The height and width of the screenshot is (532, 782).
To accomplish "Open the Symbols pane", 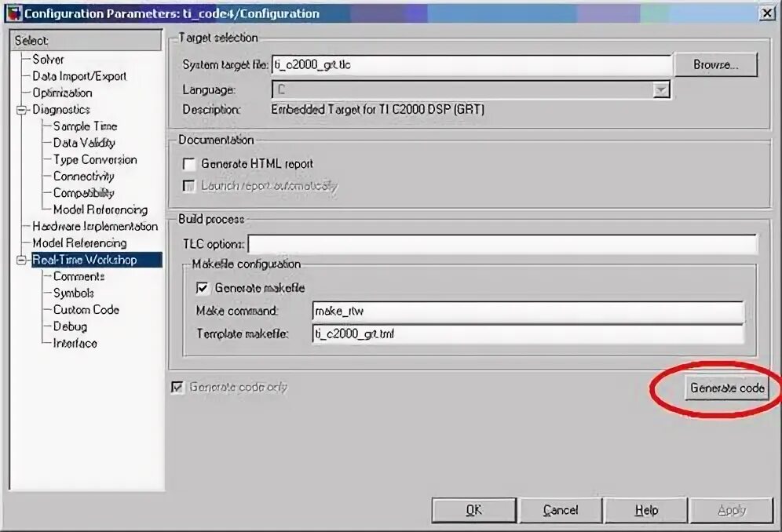I will (x=73, y=293).
